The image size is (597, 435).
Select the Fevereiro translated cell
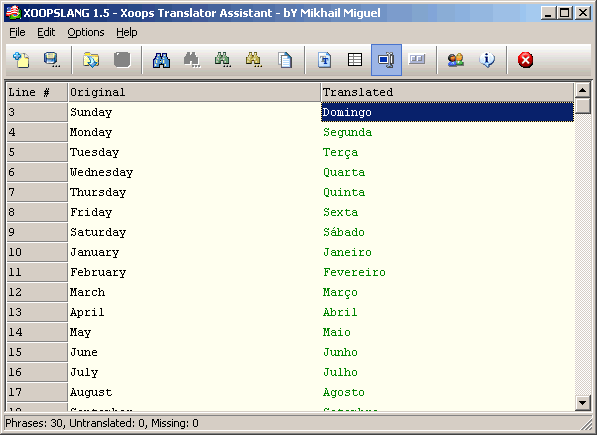(447, 272)
